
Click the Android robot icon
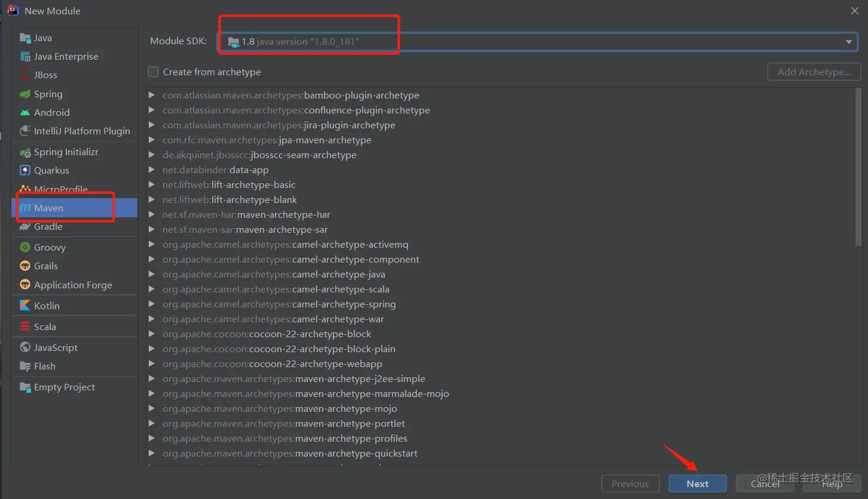pyautogui.click(x=25, y=113)
